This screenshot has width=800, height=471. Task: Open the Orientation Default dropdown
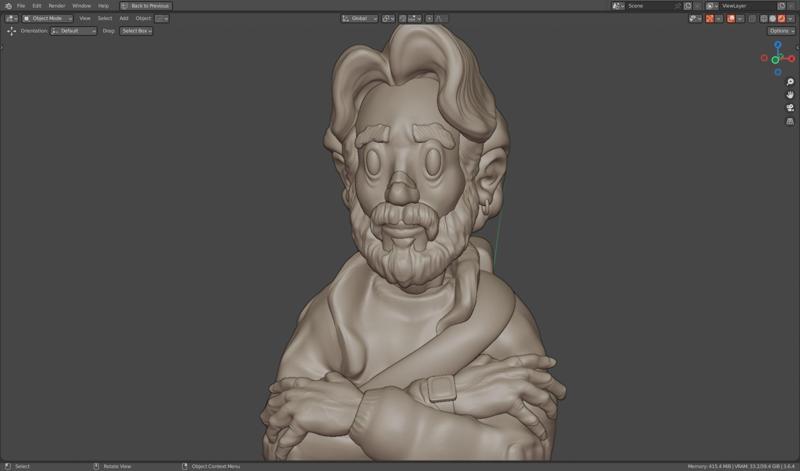click(x=73, y=31)
